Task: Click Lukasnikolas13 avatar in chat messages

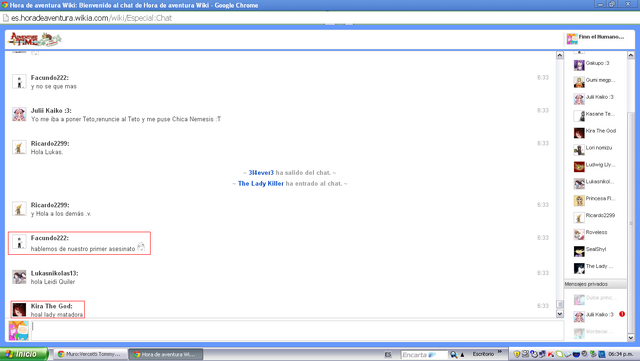Action: click(x=19, y=277)
